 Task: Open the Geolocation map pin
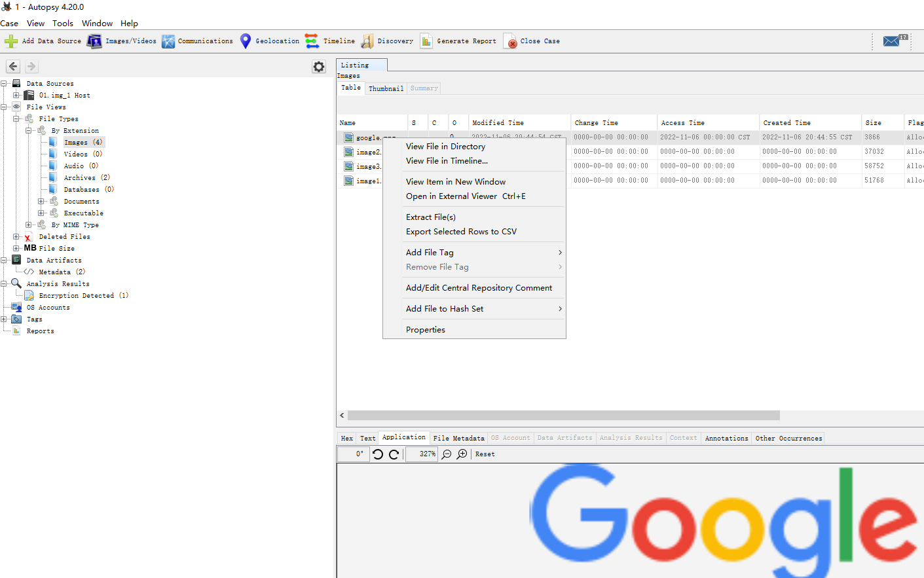coord(246,41)
